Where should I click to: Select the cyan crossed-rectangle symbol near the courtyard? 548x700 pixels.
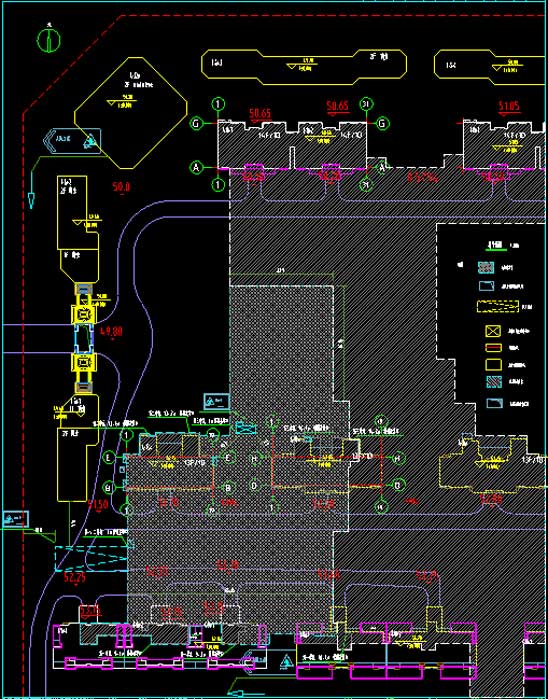coord(244,427)
